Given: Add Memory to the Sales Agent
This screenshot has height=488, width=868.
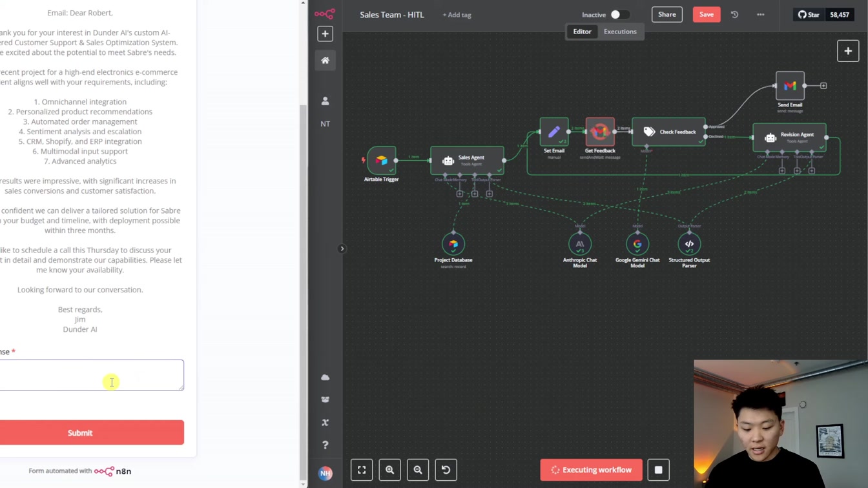Looking at the screenshot, I should pos(460,194).
